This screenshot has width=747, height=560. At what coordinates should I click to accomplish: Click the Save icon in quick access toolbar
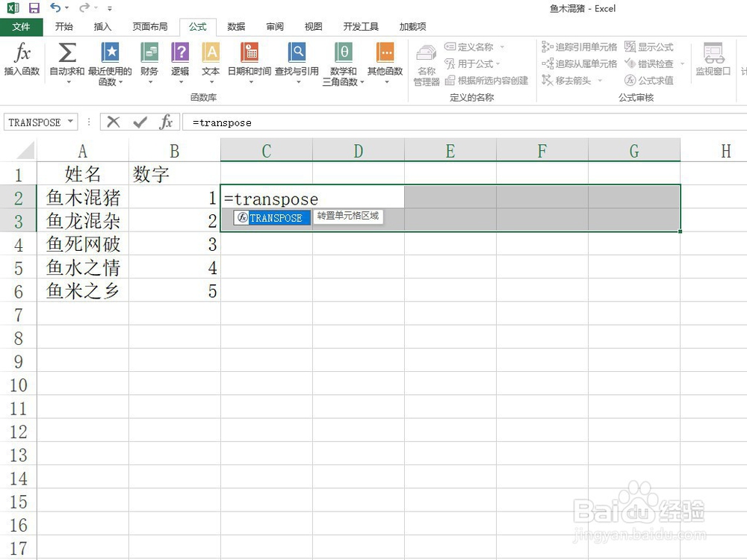click(34, 8)
